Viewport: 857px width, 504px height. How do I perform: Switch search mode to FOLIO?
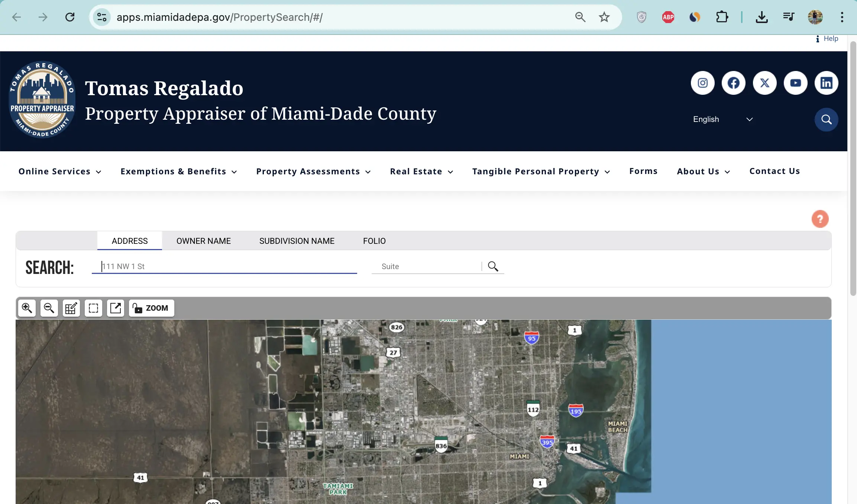pyautogui.click(x=374, y=241)
